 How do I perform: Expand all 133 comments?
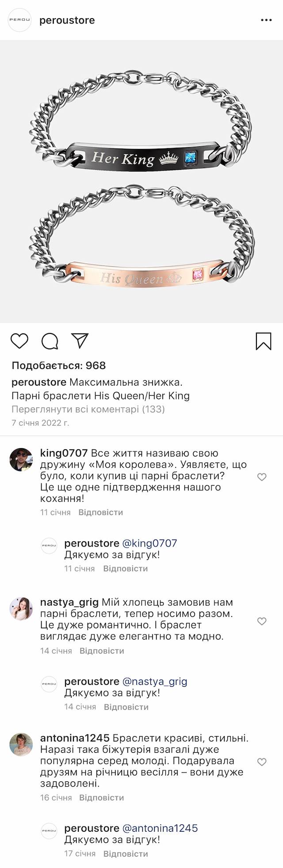pyautogui.click(x=88, y=409)
